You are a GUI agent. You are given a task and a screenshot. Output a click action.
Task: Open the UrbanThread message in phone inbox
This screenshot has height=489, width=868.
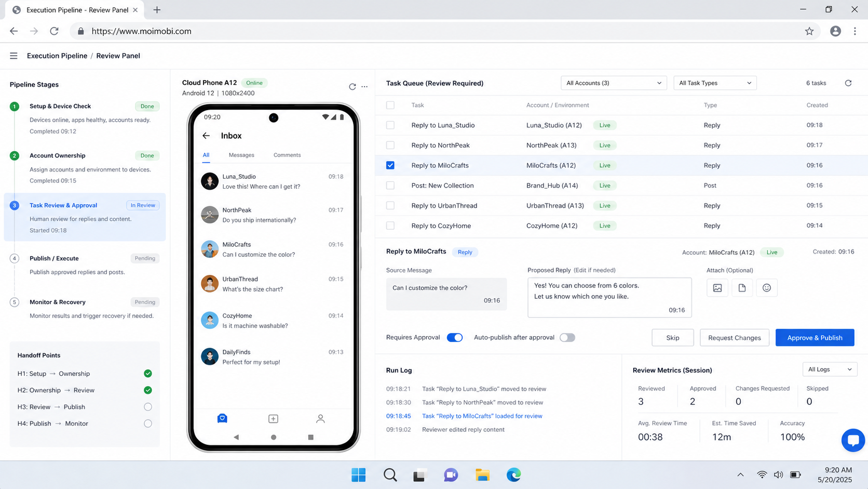coord(273,284)
